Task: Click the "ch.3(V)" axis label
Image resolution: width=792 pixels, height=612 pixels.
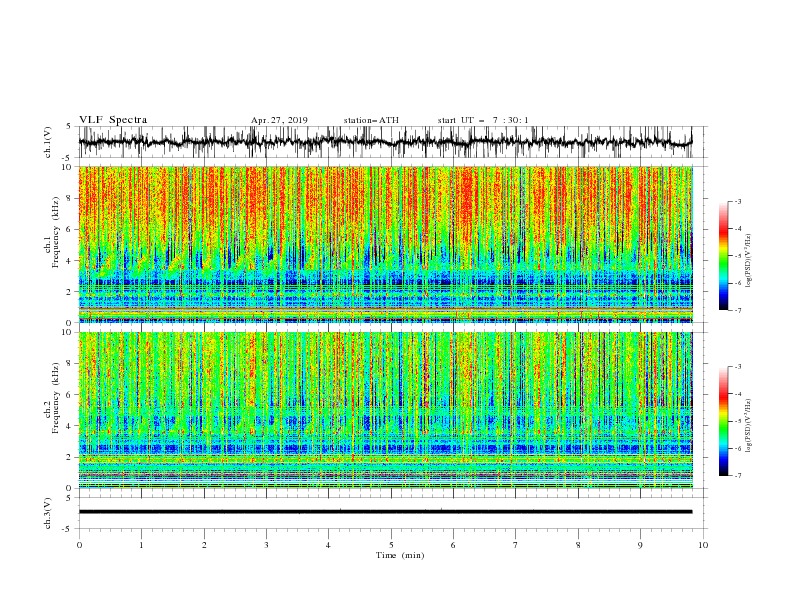Action: pyautogui.click(x=48, y=513)
